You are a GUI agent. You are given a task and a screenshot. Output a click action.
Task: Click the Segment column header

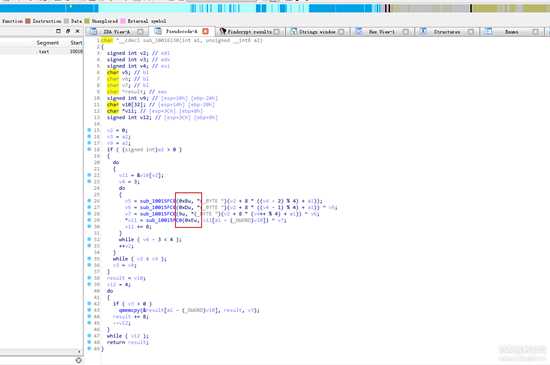[x=47, y=43]
